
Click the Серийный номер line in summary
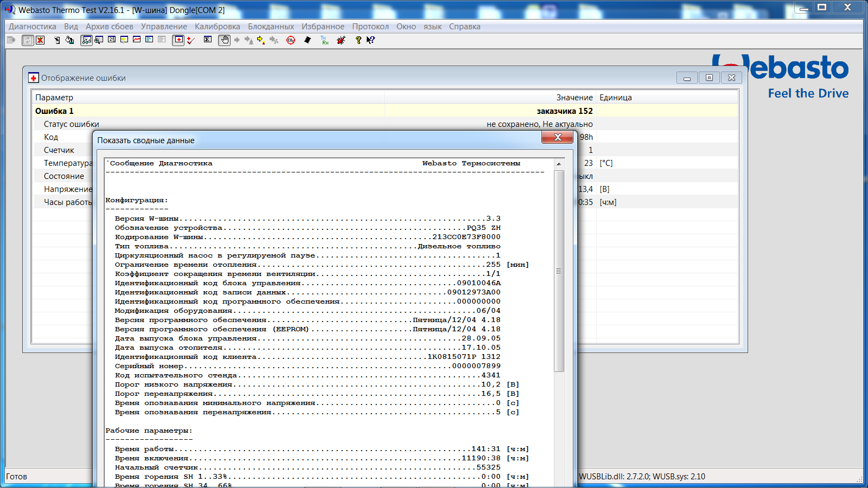308,366
